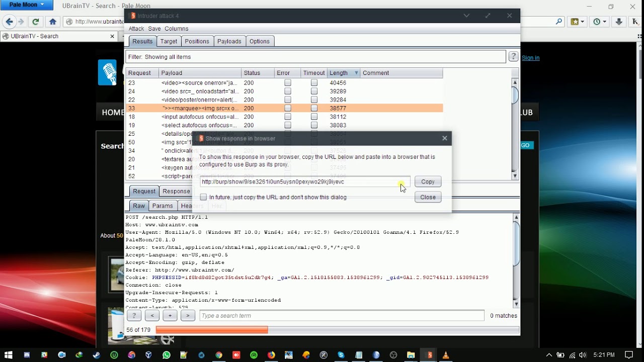Image resolution: width=644 pixels, height=362 pixels.
Task: Go to next search match
Action: 188,315
